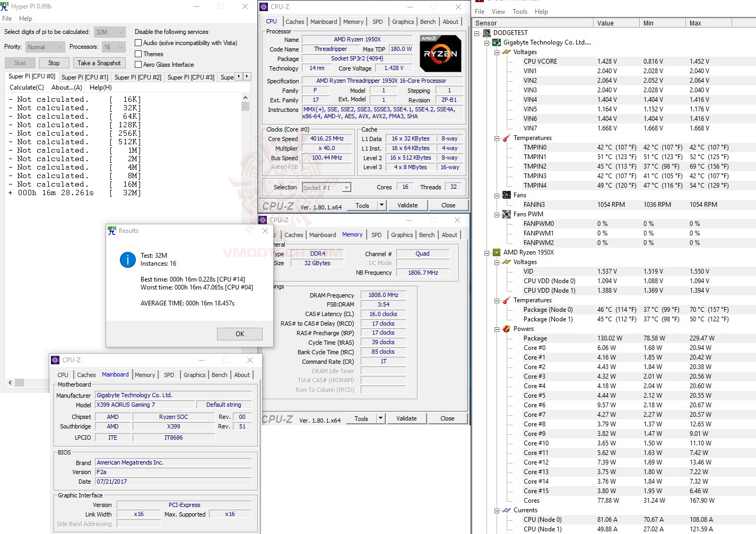Click the CPU-Z icon in the Memory window title bar
The image size is (756, 534).
coord(263,220)
